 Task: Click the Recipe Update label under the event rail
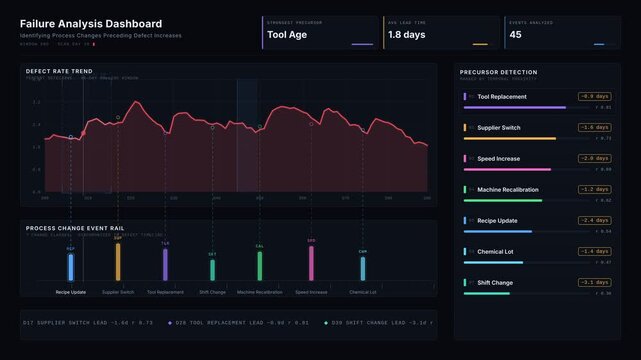coord(71,292)
